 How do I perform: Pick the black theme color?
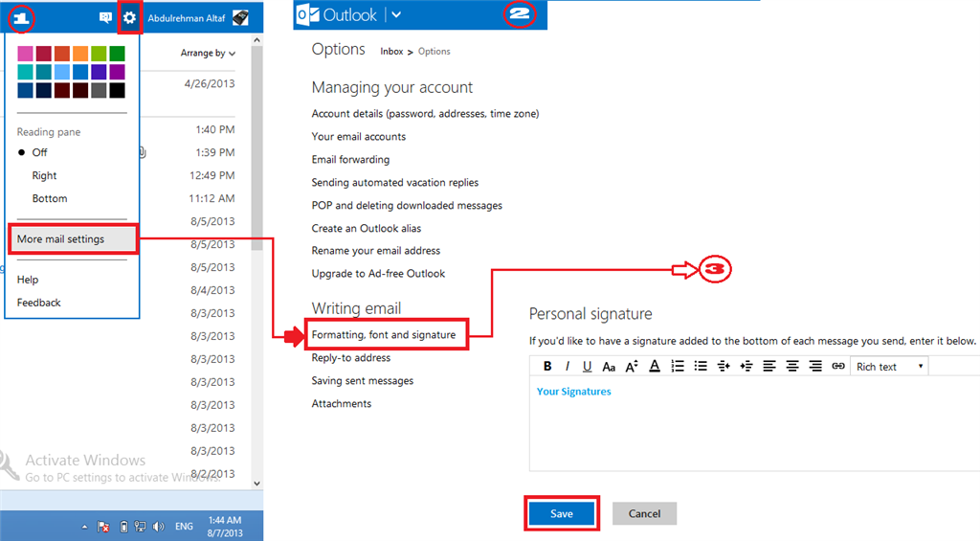(x=117, y=91)
